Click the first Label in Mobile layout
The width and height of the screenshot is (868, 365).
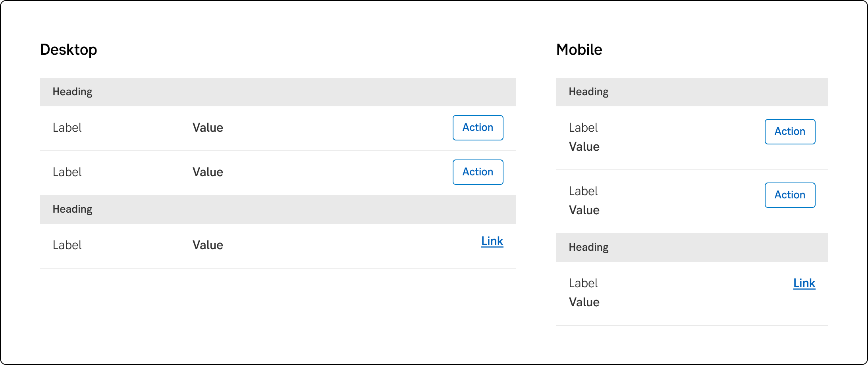click(583, 128)
